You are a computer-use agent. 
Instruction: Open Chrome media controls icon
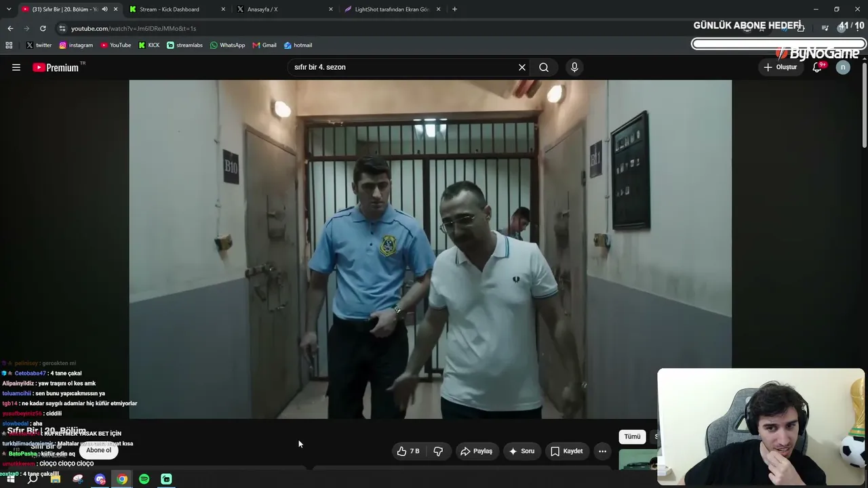[825, 28]
